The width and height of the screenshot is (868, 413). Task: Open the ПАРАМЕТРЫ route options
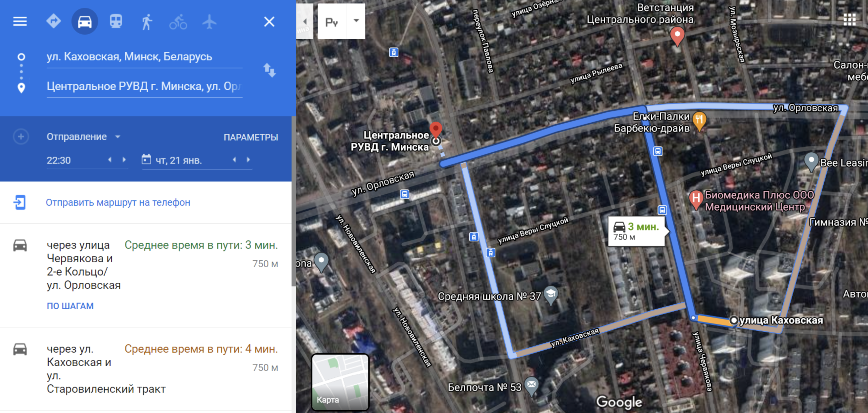251,138
